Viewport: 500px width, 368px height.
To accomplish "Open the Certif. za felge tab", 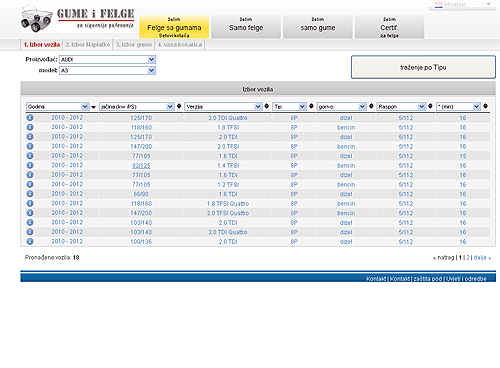I will pyautogui.click(x=389, y=27).
